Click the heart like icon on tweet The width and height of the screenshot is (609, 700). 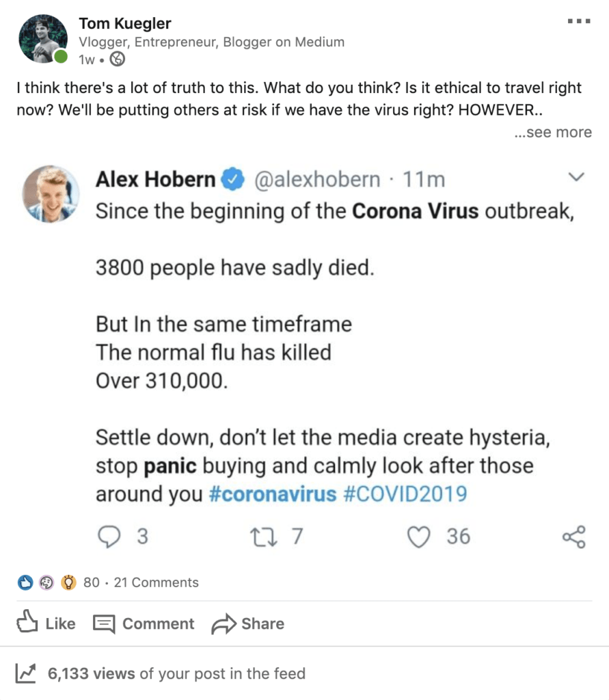point(419,537)
